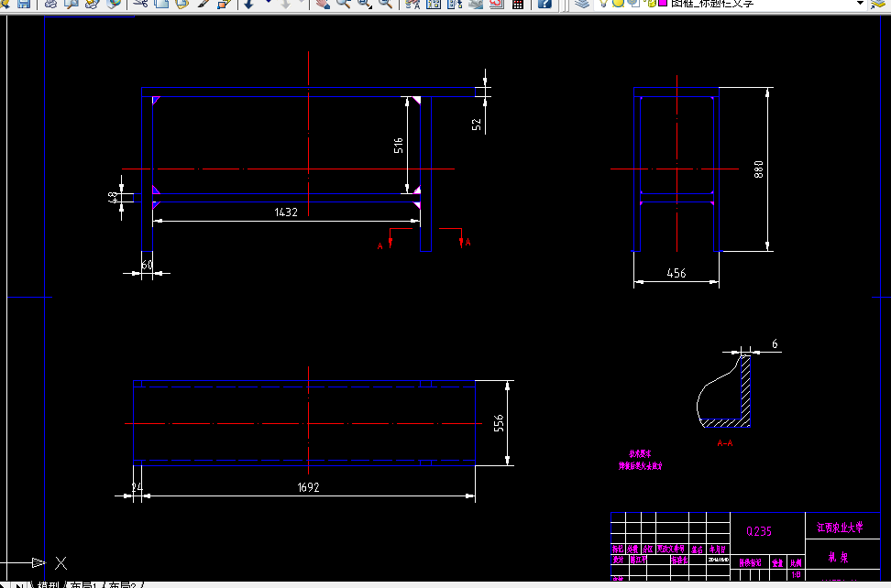
Task: Toggle layer freeze sun icon
Action: 618,3
